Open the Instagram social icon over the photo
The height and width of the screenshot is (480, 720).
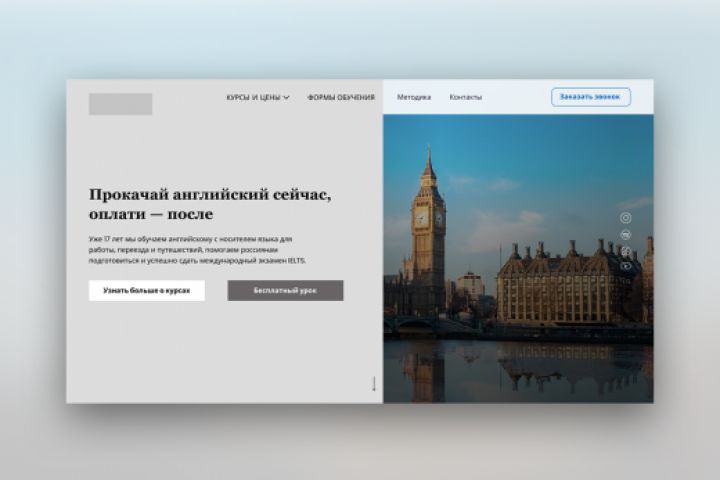tap(625, 218)
